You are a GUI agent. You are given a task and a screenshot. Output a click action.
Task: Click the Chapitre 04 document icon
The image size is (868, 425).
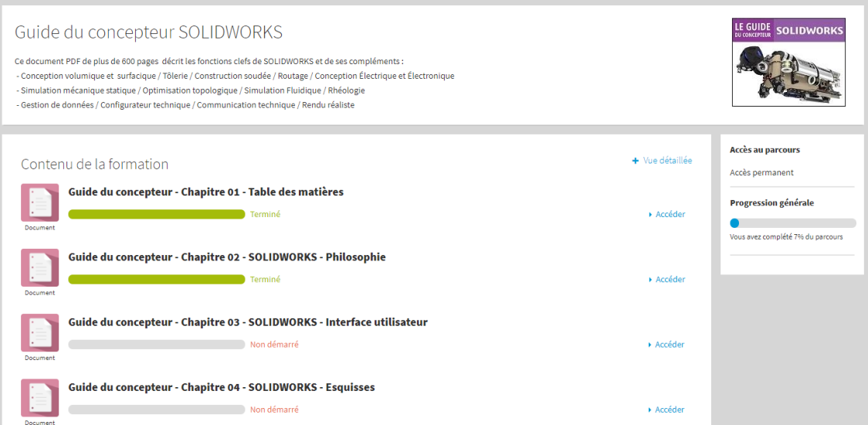[39, 398]
